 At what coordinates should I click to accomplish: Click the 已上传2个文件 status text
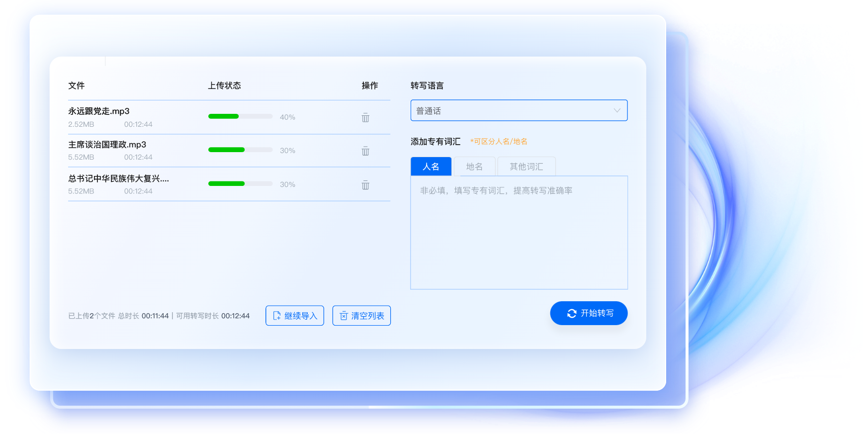point(91,316)
